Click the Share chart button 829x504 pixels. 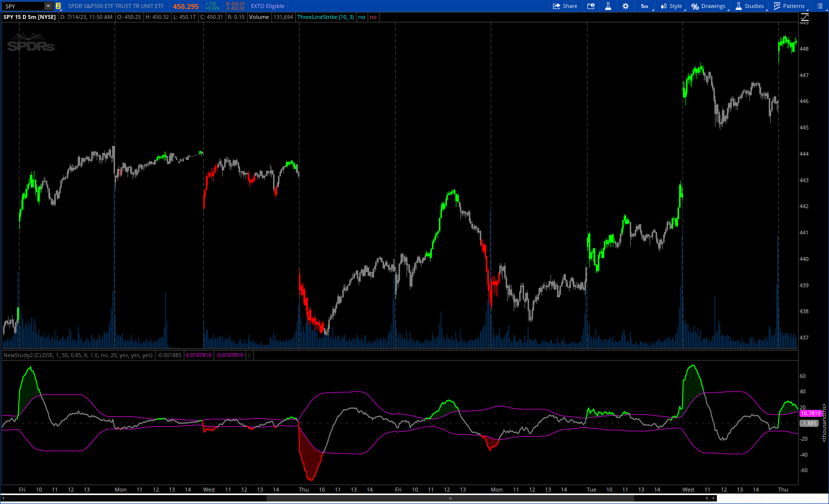click(565, 6)
